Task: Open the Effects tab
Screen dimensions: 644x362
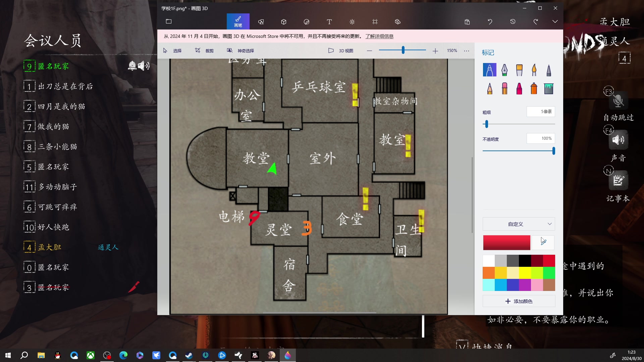Action: 352,22
